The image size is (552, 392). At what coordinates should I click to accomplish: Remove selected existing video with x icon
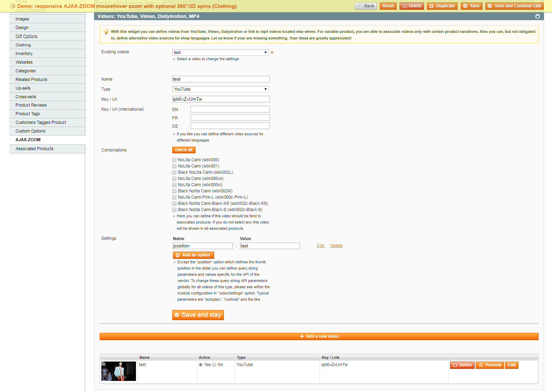tap(272, 53)
